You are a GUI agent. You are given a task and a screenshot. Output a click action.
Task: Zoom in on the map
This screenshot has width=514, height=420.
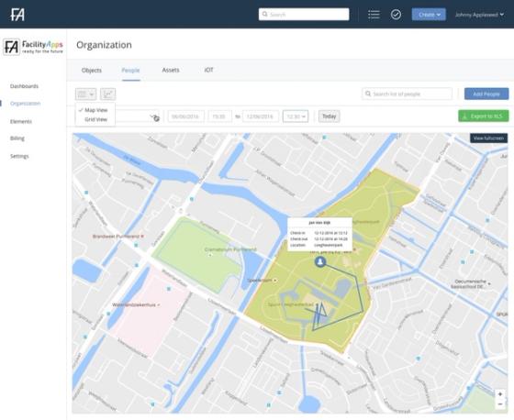(500, 394)
